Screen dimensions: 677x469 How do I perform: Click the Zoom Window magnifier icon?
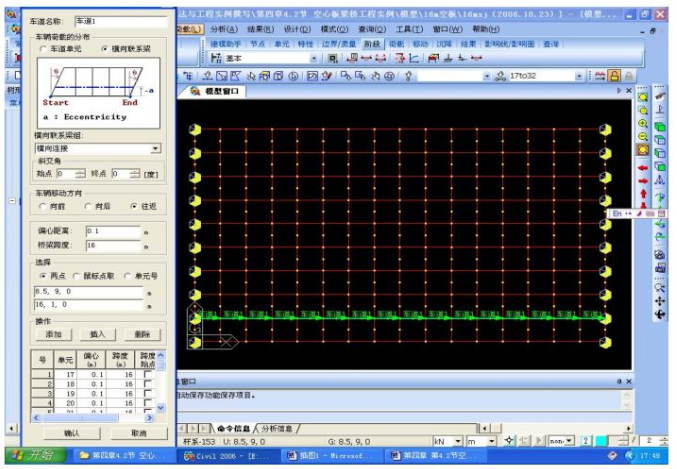tap(643, 111)
